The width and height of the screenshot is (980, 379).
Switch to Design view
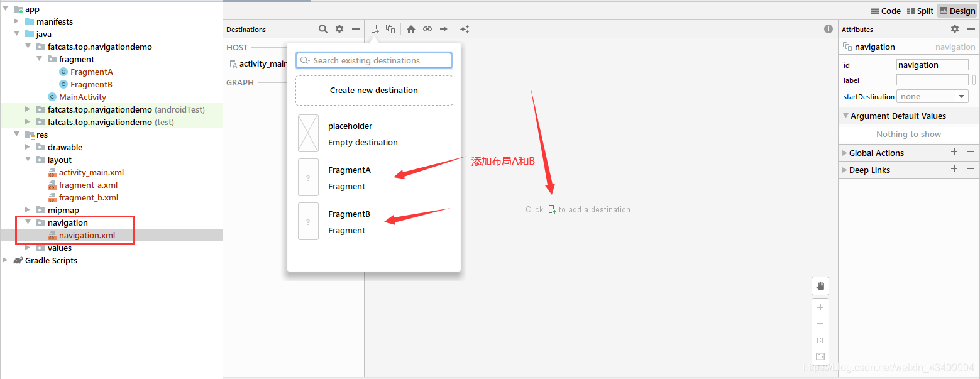coord(957,11)
